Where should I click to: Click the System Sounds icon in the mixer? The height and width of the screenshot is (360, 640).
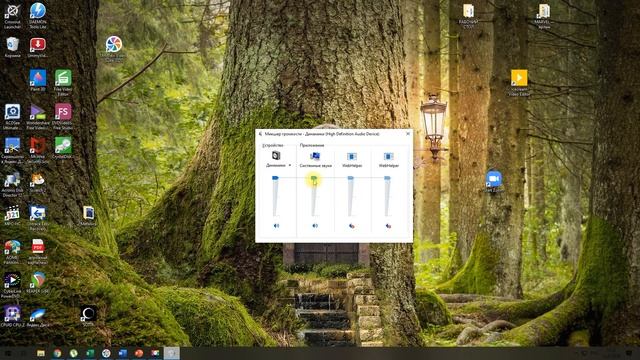point(315,156)
